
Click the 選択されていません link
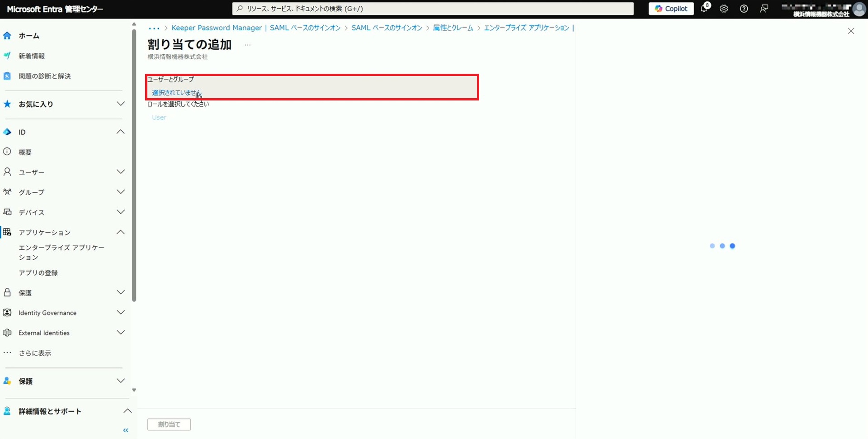176,93
